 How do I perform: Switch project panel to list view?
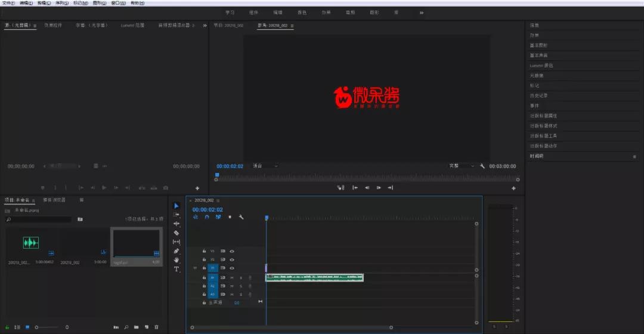17,327
